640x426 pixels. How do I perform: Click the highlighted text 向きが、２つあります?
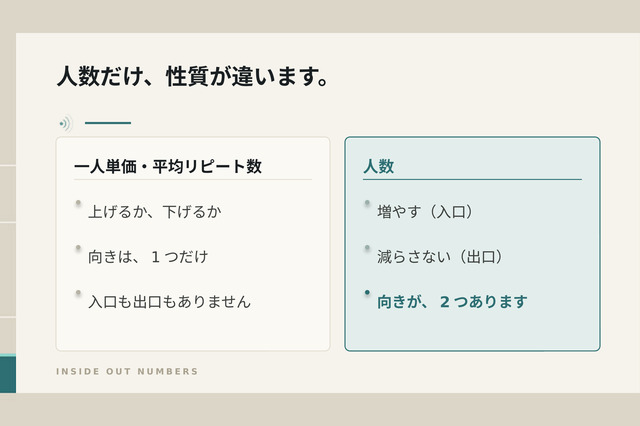coord(452,302)
